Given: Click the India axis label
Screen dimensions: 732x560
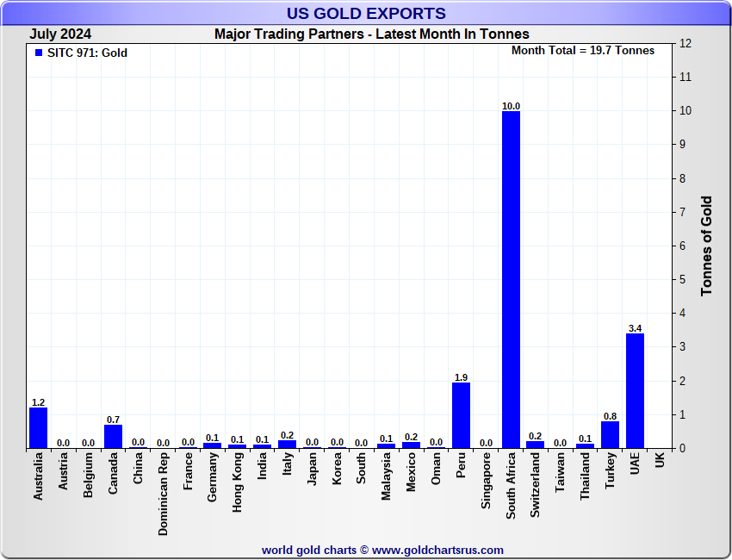Looking at the screenshot, I should (x=263, y=465).
